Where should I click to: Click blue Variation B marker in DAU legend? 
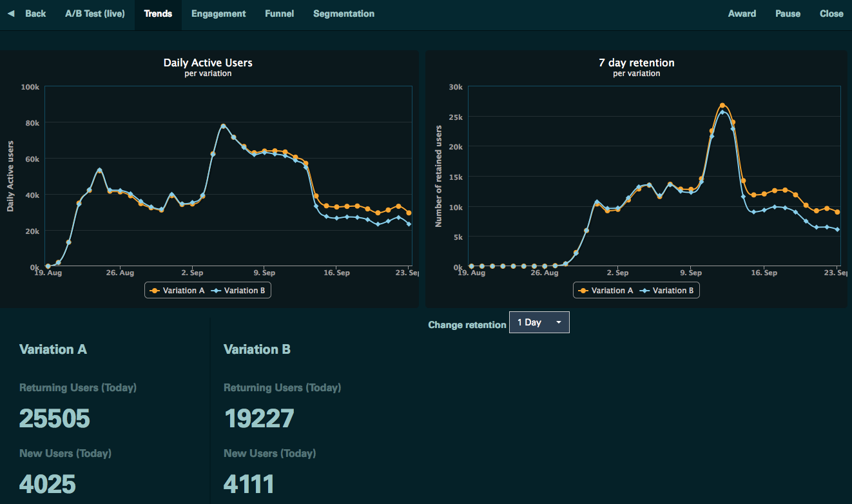click(217, 291)
